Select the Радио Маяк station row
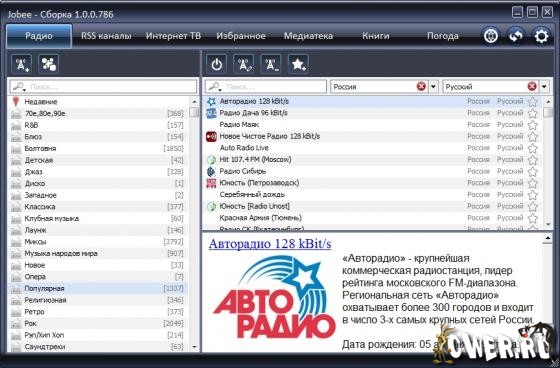This screenshot has height=368, width=560. [371, 125]
